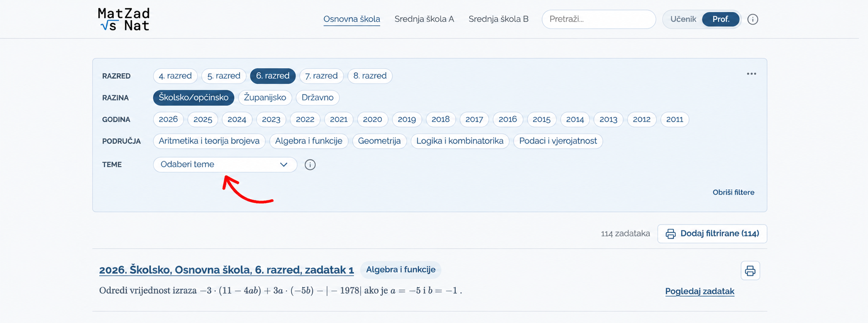Select Podaci i vjerojatnost area filter

click(558, 141)
